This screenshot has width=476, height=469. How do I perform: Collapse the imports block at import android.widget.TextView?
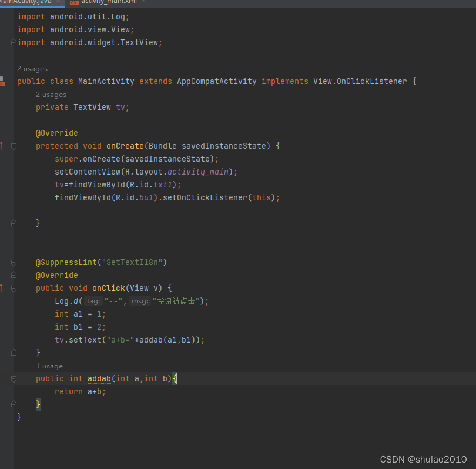14,42
